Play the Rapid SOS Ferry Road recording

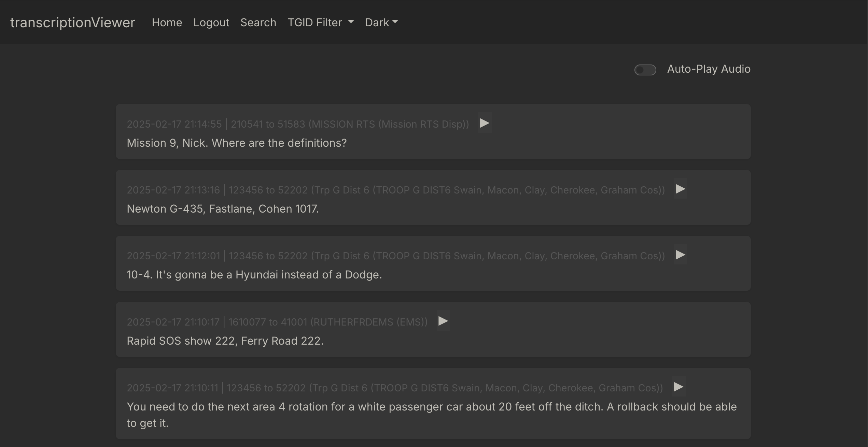point(443,321)
